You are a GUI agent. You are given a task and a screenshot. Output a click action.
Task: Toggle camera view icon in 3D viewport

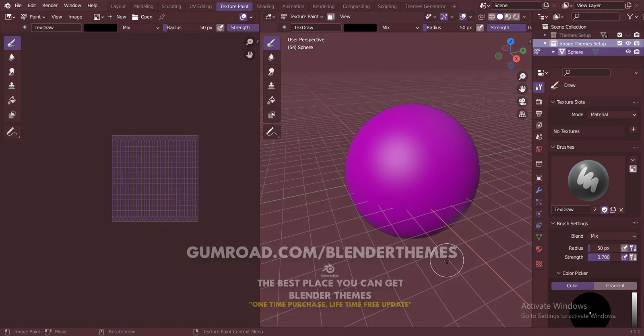pyautogui.click(x=522, y=102)
